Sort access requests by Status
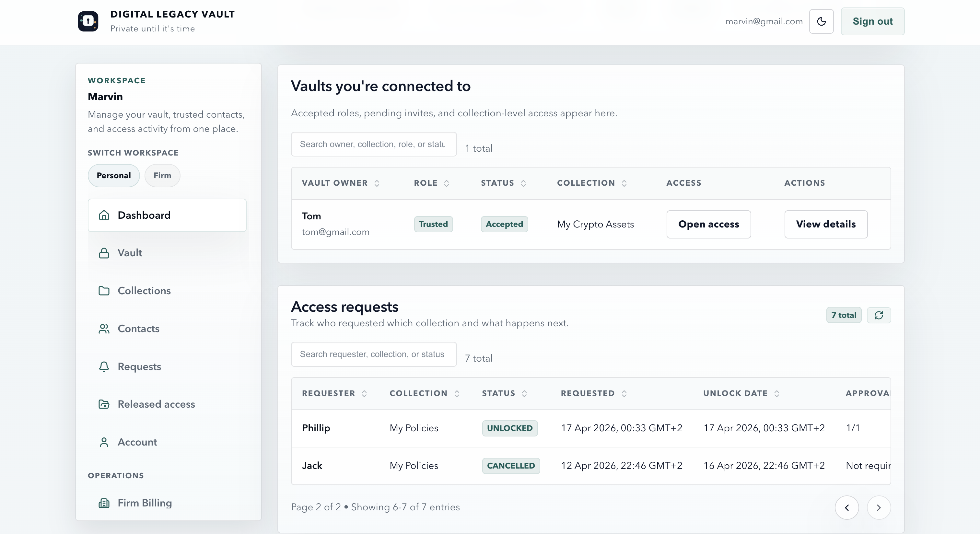 (505, 393)
